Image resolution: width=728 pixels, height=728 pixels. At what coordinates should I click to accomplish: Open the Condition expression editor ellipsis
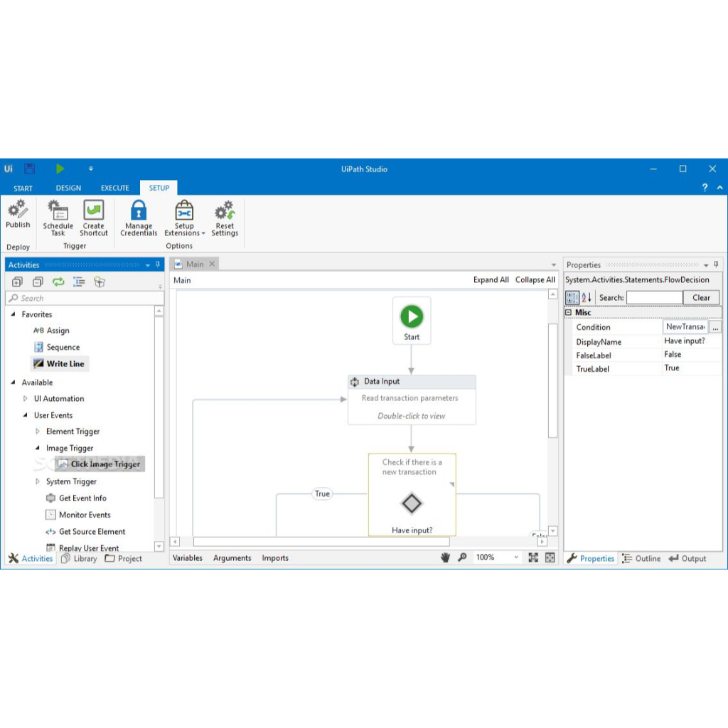point(715,327)
